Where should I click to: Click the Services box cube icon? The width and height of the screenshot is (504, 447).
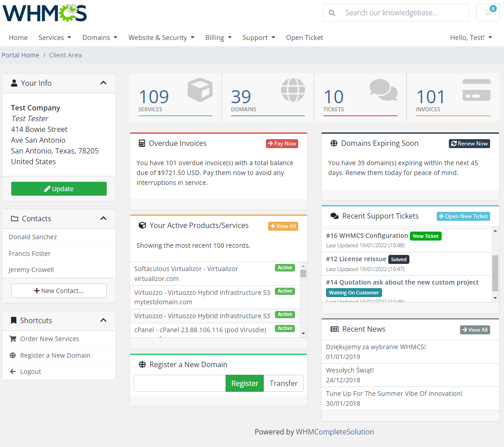[200, 90]
